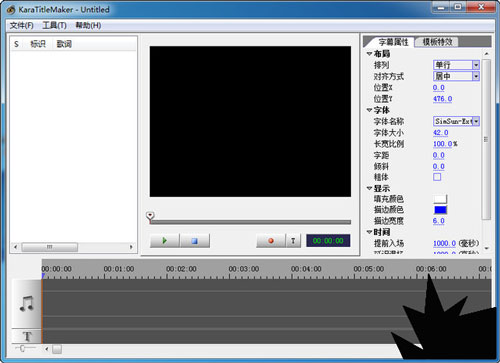
Task: Click the 长宽比例 value 100.0
Action: 443,144
